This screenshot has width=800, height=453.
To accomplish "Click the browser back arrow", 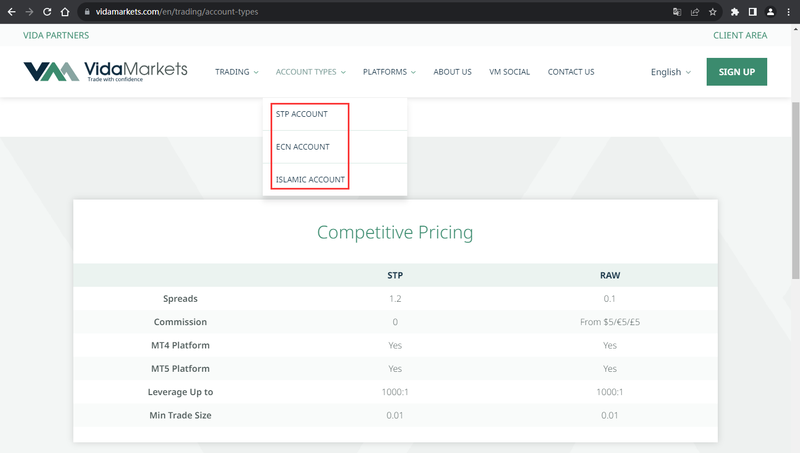I will pos(11,12).
